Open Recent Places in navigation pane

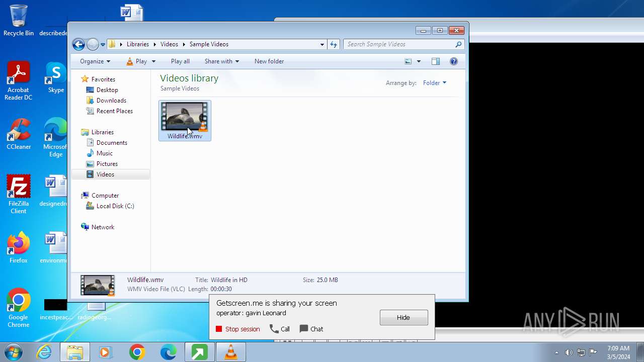[115, 111]
